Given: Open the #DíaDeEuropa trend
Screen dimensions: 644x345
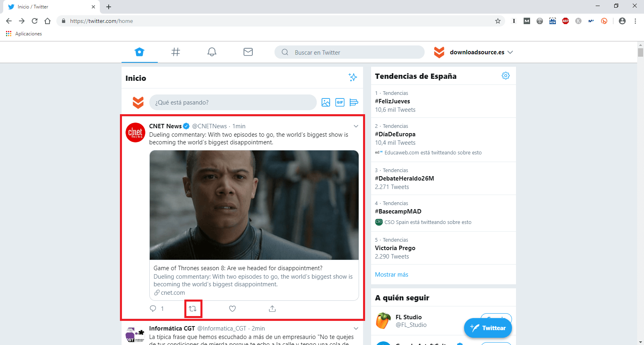Looking at the screenshot, I should pyautogui.click(x=395, y=134).
